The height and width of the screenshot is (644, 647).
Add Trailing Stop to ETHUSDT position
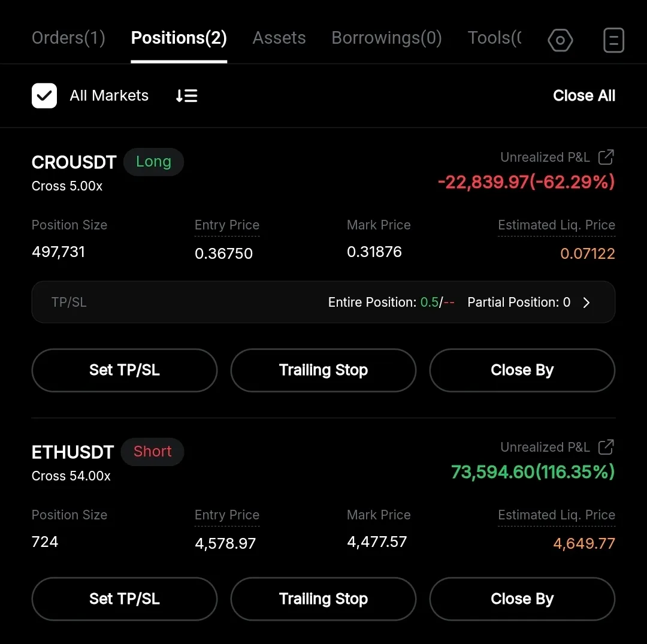click(x=323, y=599)
